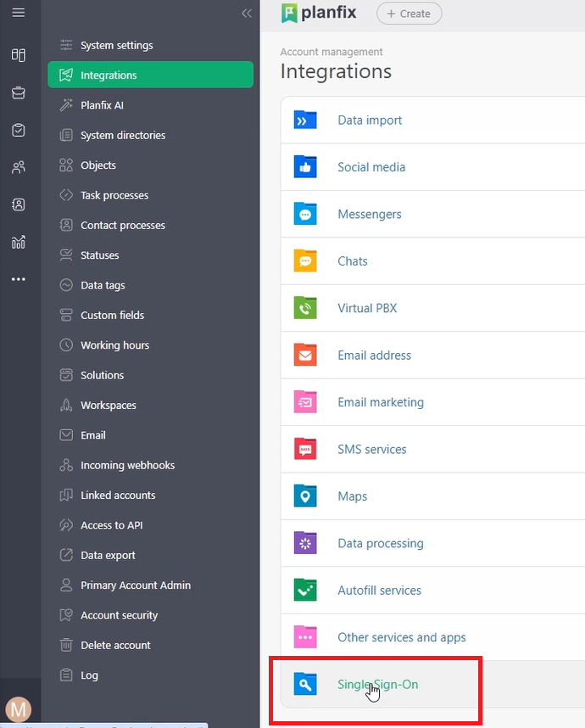
Task: Click the Email address envelope icon
Action: (x=305, y=356)
